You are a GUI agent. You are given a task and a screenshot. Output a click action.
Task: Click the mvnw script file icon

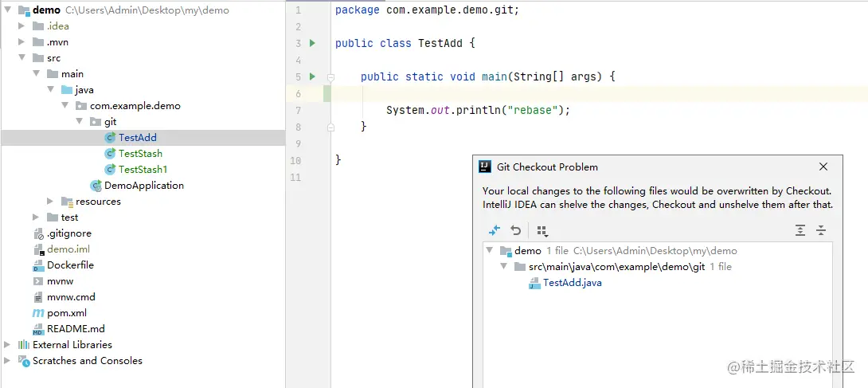tap(38, 281)
